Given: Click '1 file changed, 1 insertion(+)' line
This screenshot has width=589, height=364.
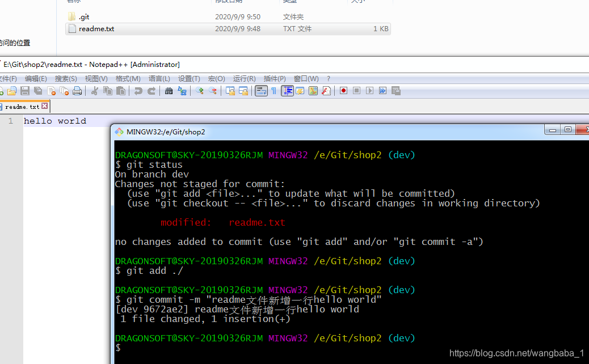Looking at the screenshot, I should click(x=205, y=319).
